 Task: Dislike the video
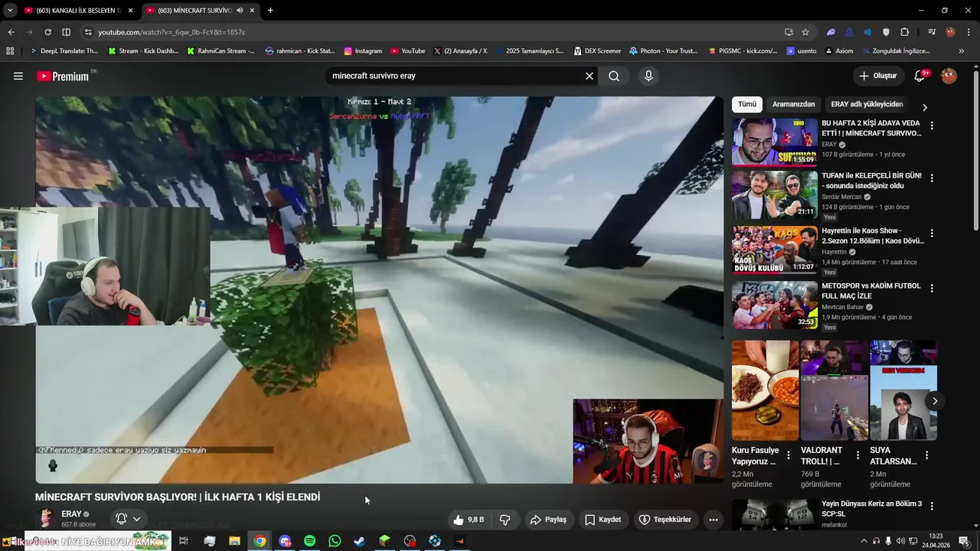coord(505,520)
